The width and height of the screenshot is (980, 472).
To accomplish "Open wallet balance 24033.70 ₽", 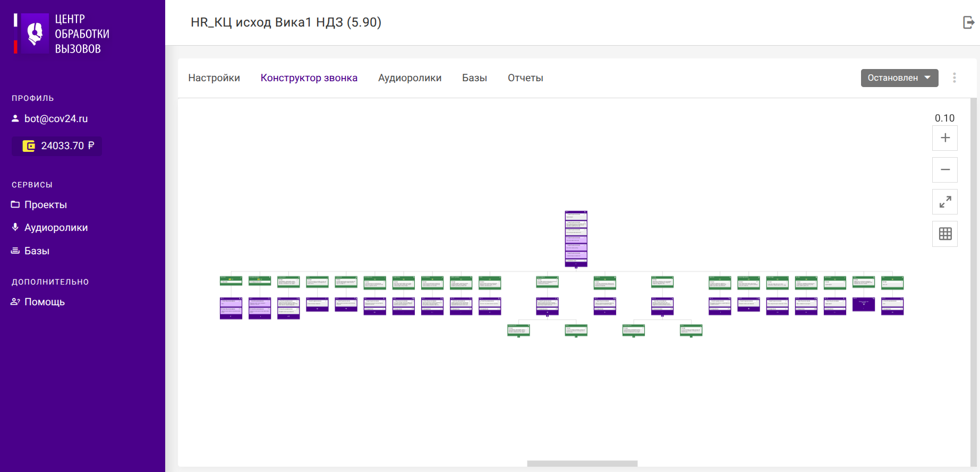I will click(57, 146).
